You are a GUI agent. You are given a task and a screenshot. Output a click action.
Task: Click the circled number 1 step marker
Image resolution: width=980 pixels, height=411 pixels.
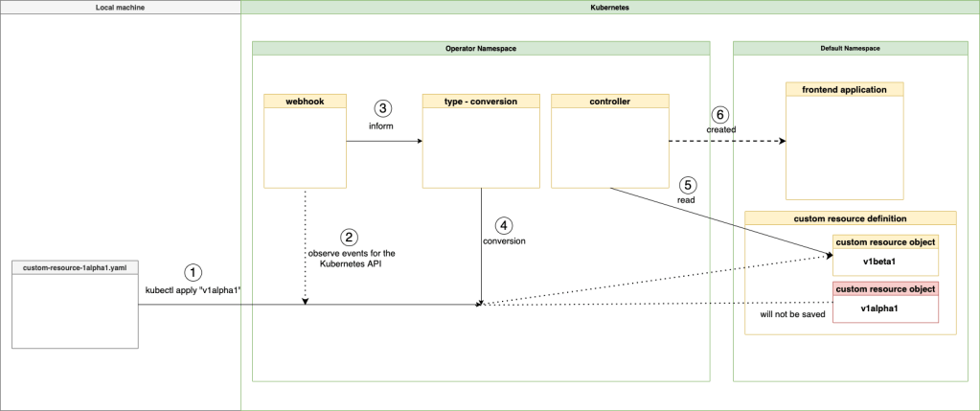(x=193, y=271)
